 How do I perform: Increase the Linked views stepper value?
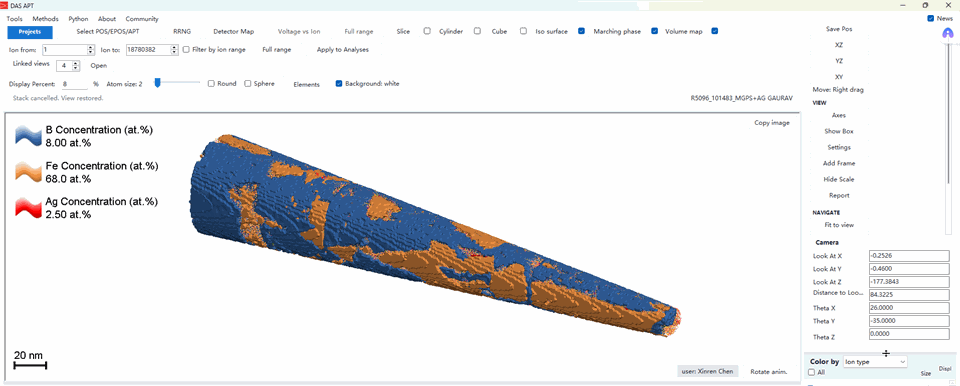click(x=76, y=63)
